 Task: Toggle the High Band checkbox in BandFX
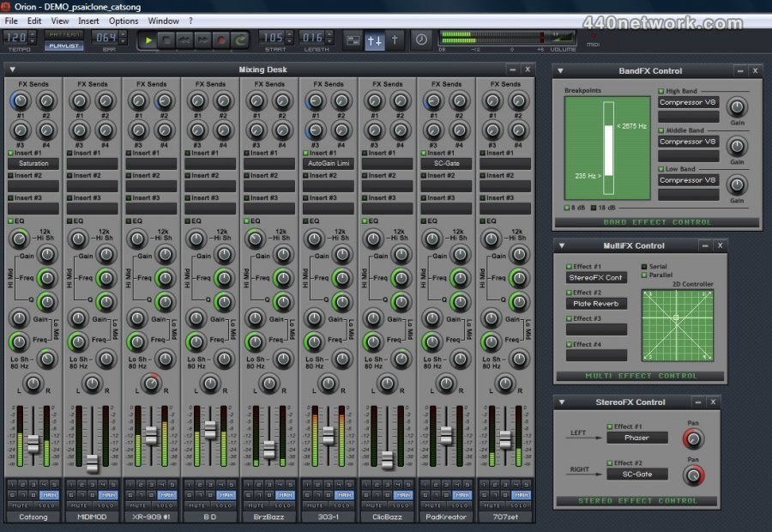coord(661,91)
